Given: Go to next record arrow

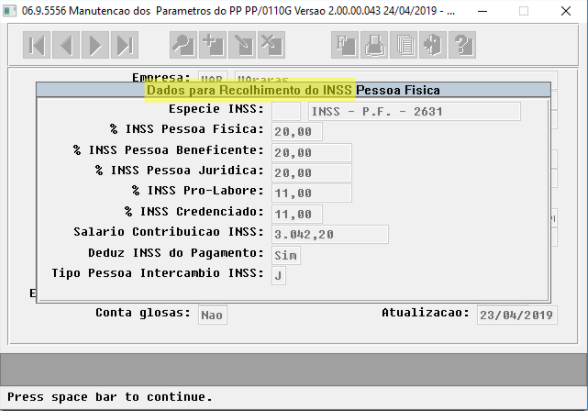Looking at the screenshot, I should pos(95,45).
